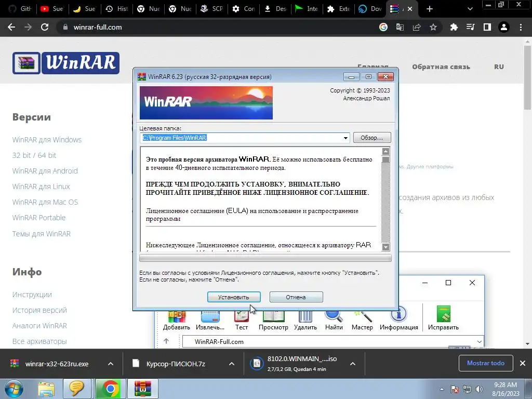Open the WinRAR для Windows link
Screen dimensions: 532x399
tap(47, 140)
